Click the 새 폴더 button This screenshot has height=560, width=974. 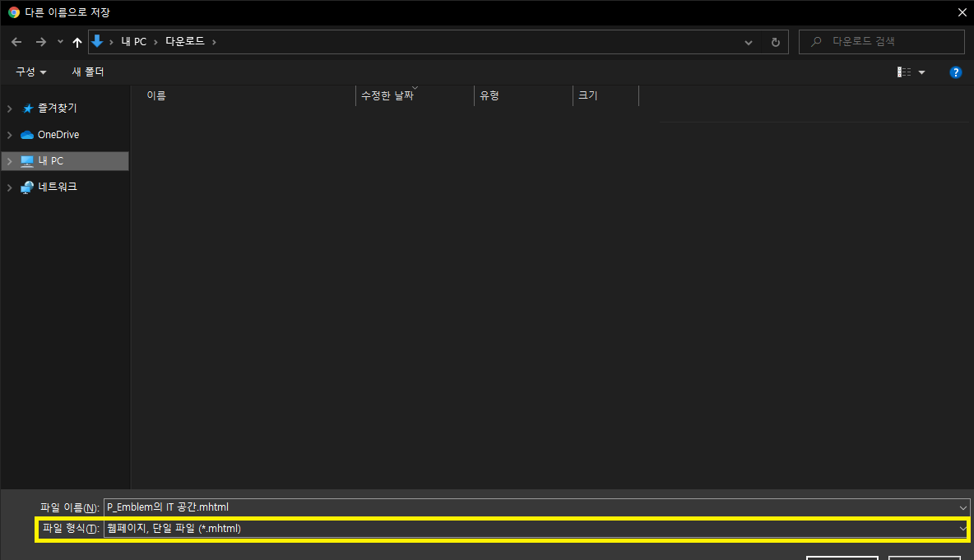(88, 72)
